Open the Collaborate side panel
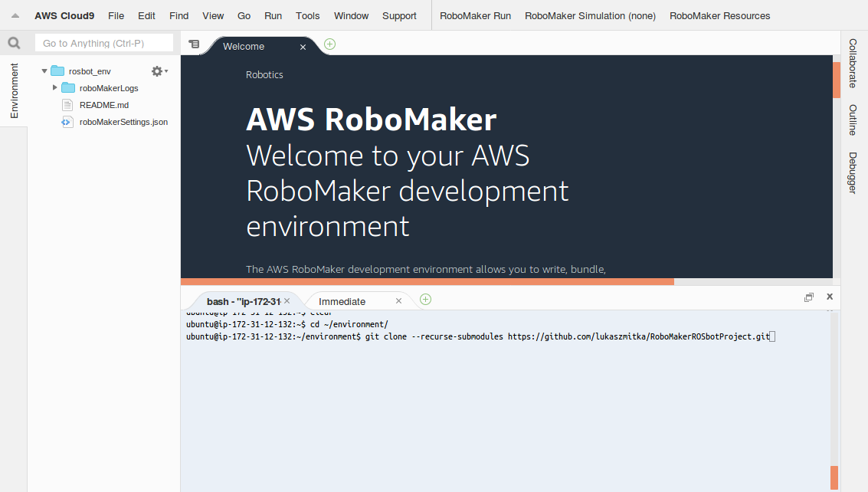 coord(853,63)
